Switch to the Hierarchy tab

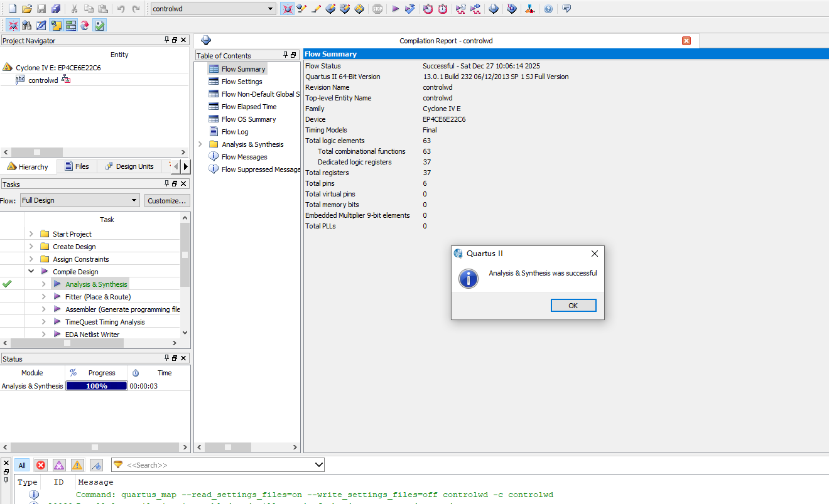coord(28,166)
